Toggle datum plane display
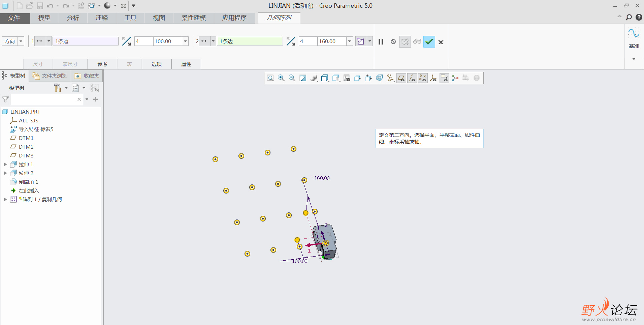644x325 pixels. click(401, 78)
